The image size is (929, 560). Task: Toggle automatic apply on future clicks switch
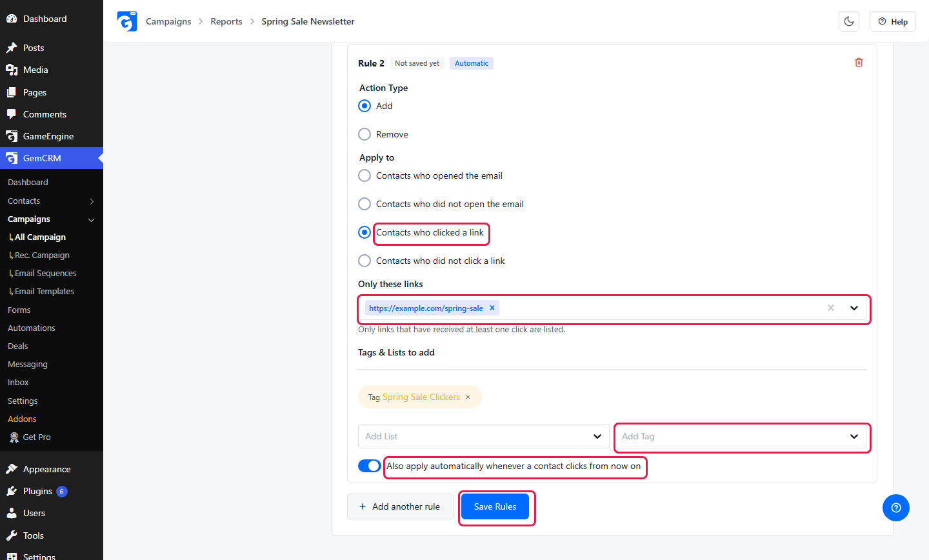pos(370,466)
